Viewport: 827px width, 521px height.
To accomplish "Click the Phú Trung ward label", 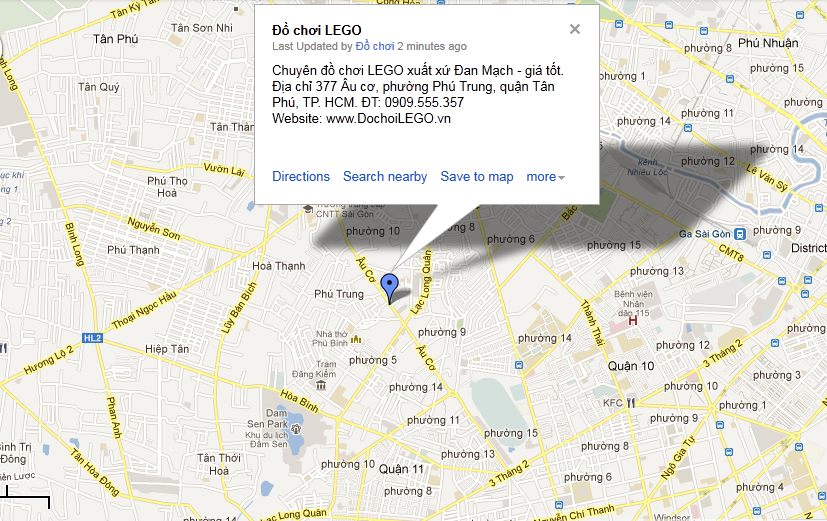I will coord(339,294).
